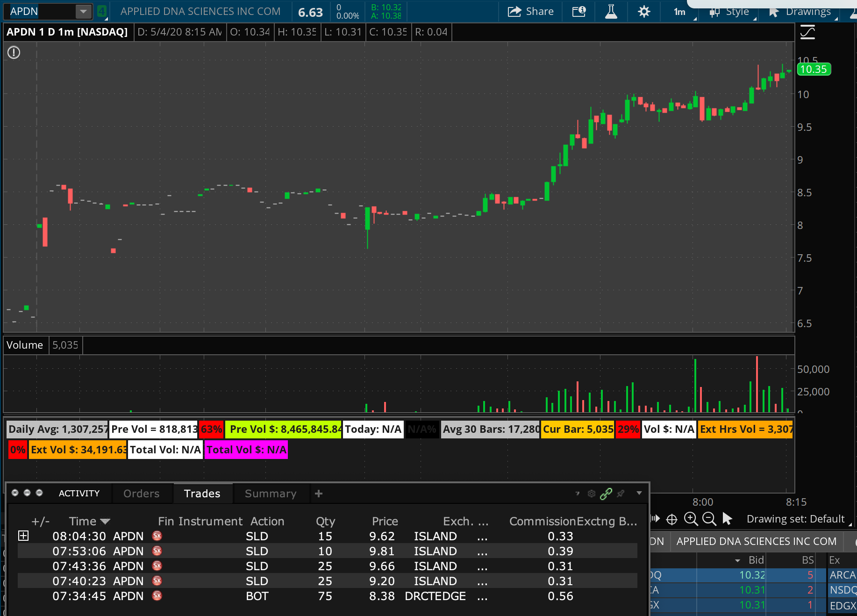Open the Style menu

(731, 12)
